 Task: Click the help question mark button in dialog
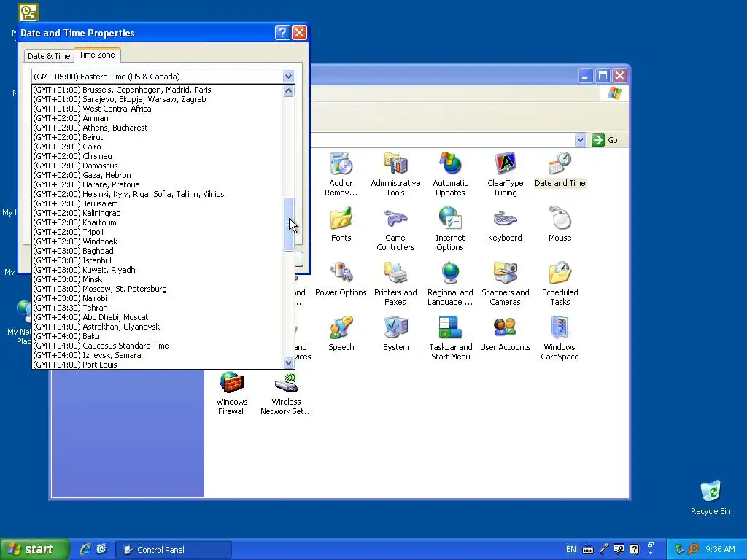click(282, 32)
